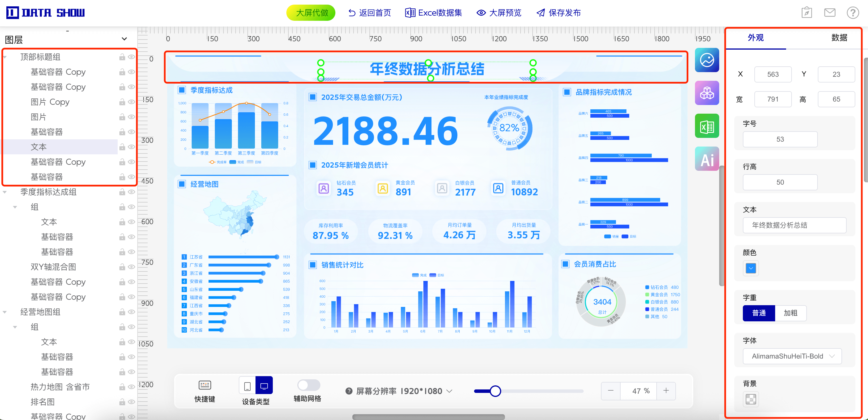
Task: Hide the 文本 layer with its eye icon
Action: coord(131,147)
